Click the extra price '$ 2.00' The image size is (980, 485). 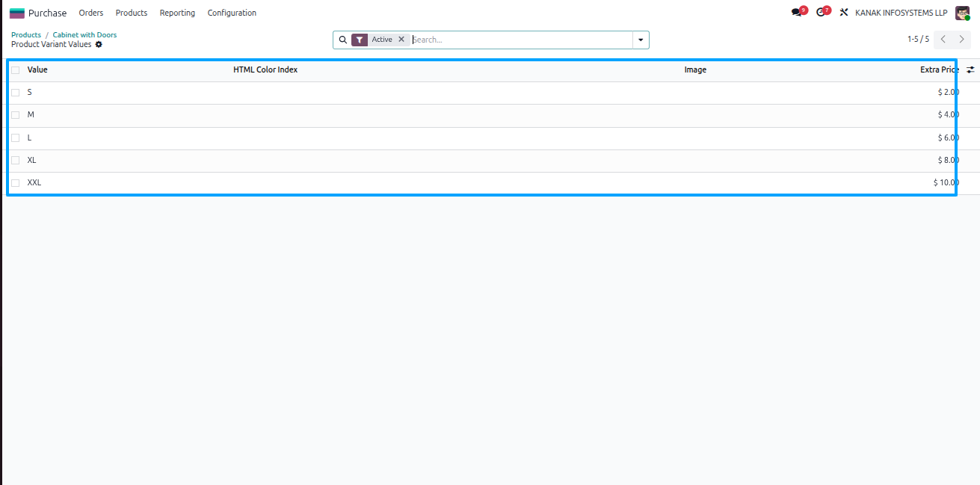(948, 92)
